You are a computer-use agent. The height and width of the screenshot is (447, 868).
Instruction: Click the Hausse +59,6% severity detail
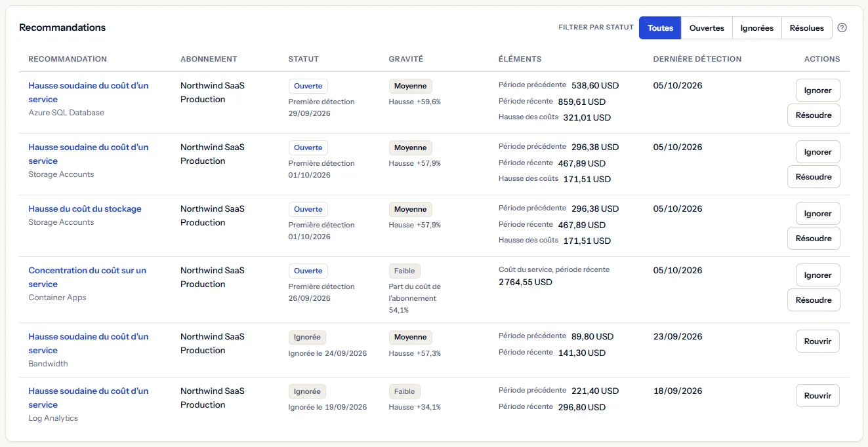(x=415, y=102)
